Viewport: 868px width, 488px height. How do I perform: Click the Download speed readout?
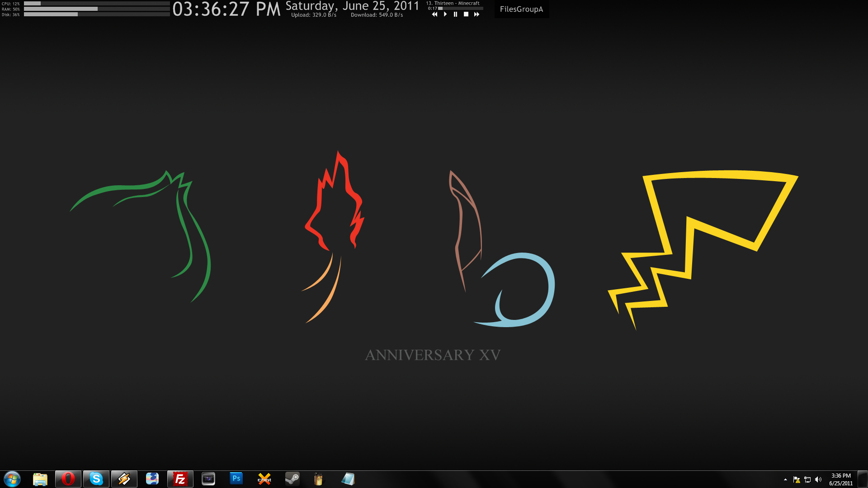[x=377, y=15]
